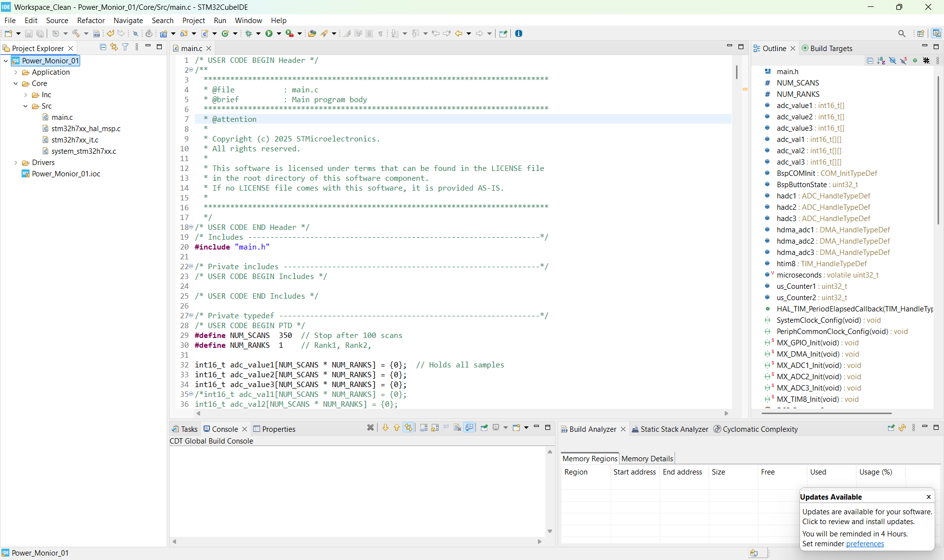Viewport: 944px width, 560px height.
Task: Run the Power_Monior_01 application with the green play icon
Action: [x=269, y=33]
